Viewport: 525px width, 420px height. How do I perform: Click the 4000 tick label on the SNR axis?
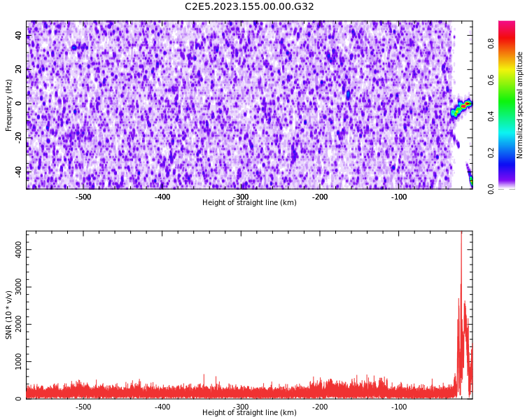(19, 249)
